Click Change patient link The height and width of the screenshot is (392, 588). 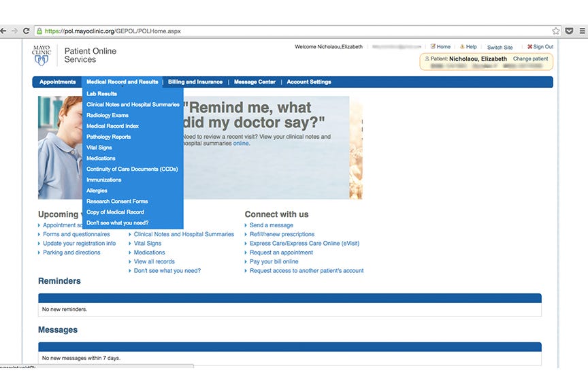530,59
